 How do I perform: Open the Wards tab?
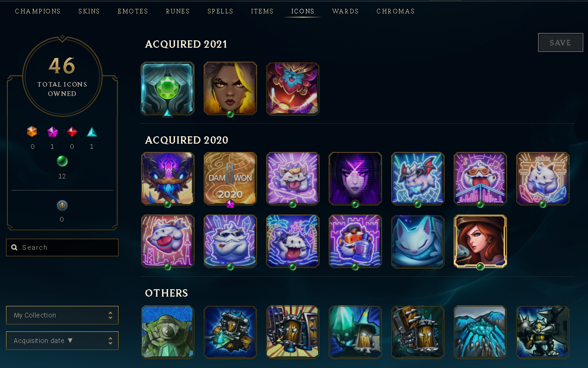click(x=345, y=11)
